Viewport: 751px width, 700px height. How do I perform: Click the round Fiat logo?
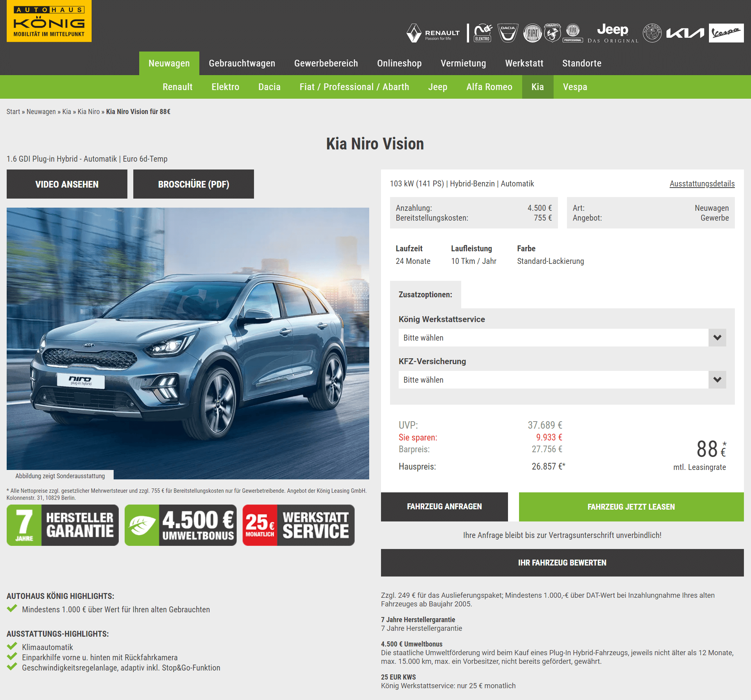coord(532,33)
